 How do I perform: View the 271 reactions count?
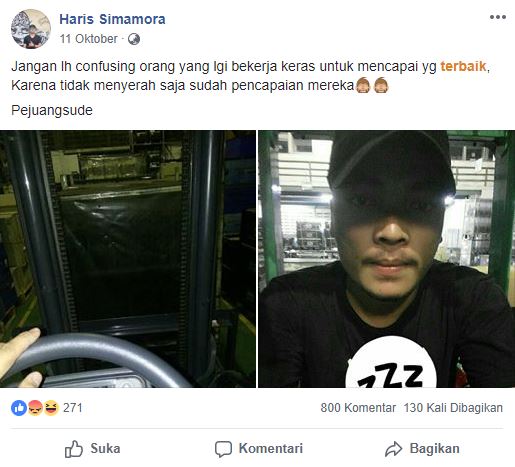point(73,408)
